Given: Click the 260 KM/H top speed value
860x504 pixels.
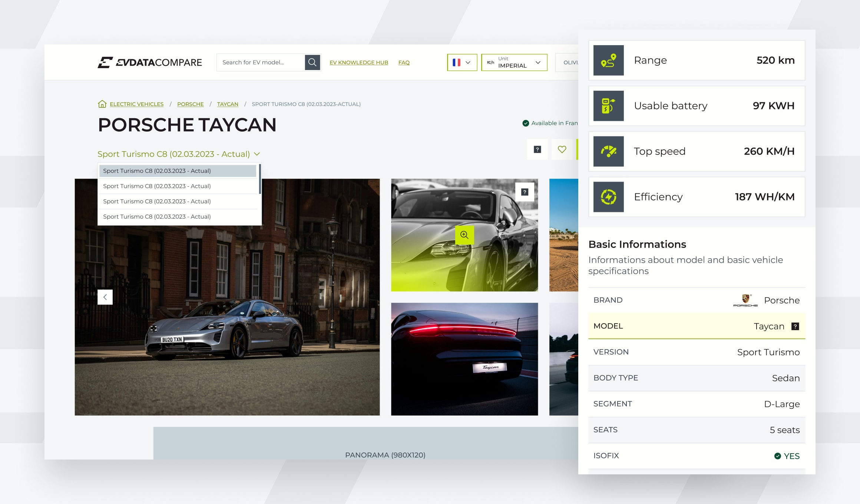Looking at the screenshot, I should point(769,151).
